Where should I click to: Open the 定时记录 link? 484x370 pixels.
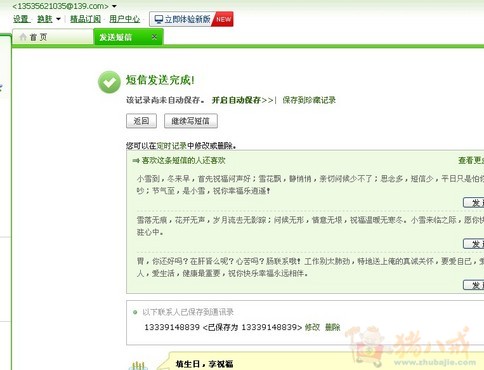(x=172, y=146)
